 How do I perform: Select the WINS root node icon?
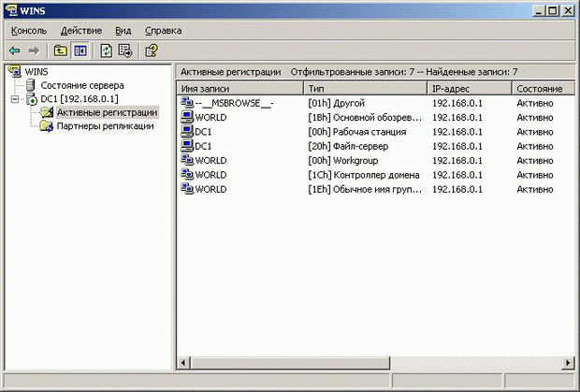pos(14,71)
